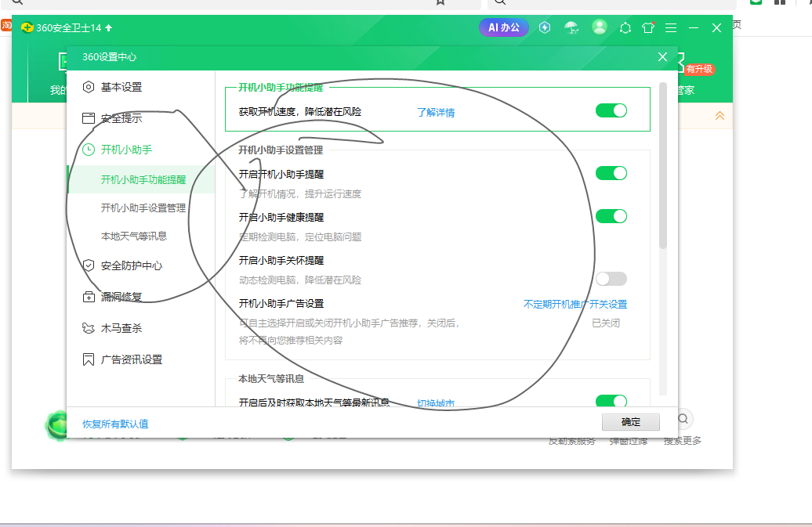Click the gear icon beside 基本设置
The height and width of the screenshot is (527, 812).
pyautogui.click(x=89, y=87)
